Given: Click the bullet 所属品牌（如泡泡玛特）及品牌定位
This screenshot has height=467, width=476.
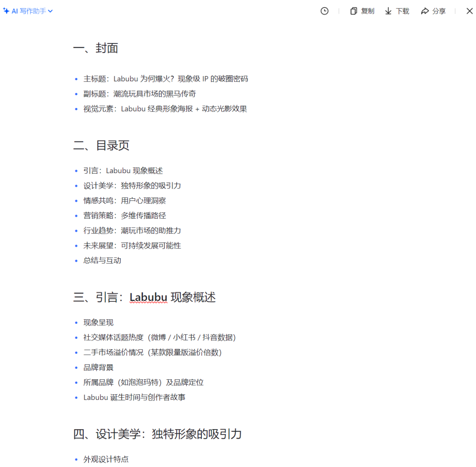Looking at the screenshot, I should tap(143, 382).
